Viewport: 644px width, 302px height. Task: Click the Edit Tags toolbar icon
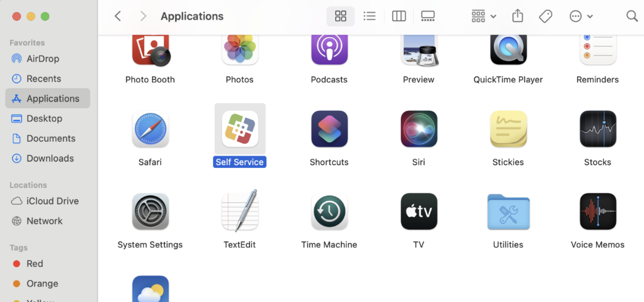[546, 16]
